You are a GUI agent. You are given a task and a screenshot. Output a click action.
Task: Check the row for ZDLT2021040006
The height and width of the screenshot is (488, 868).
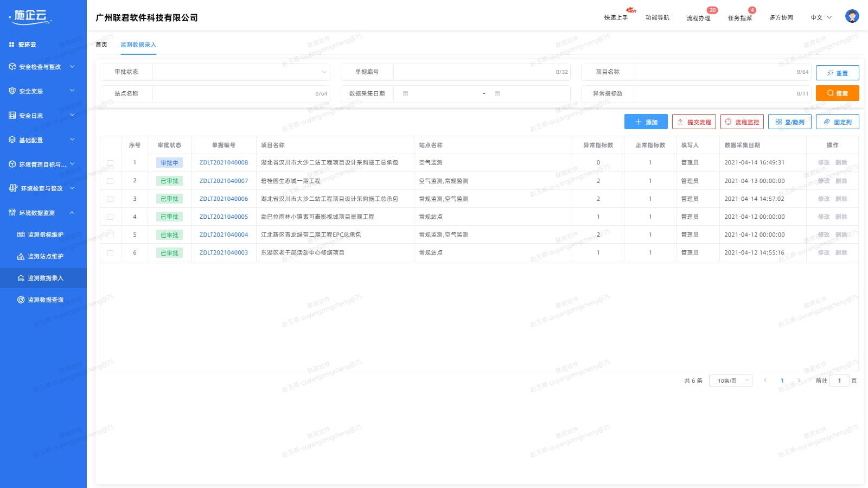click(110, 199)
